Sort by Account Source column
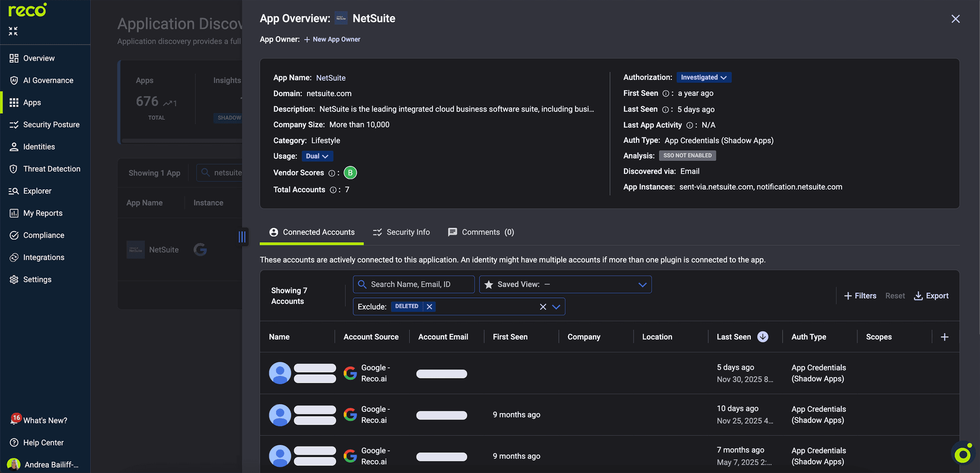This screenshot has height=473, width=980. (x=371, y=337)
